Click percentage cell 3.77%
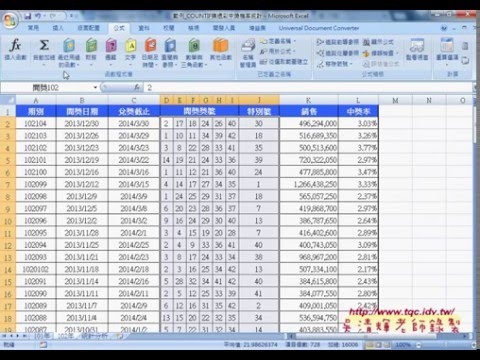 point(358,148)
